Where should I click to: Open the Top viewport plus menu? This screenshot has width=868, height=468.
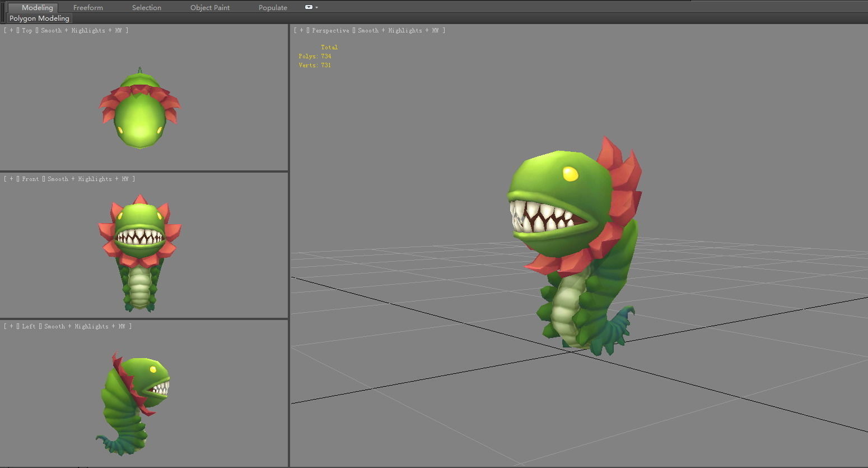11,30
